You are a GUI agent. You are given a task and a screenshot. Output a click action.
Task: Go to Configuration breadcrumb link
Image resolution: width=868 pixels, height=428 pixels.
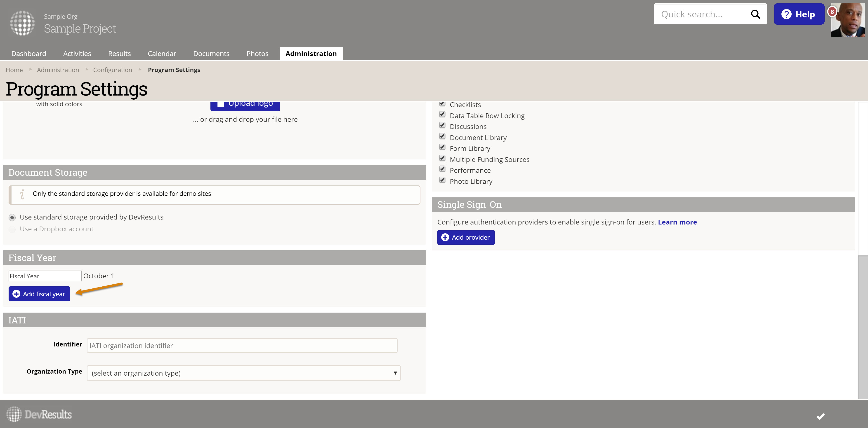click(113, 70)
